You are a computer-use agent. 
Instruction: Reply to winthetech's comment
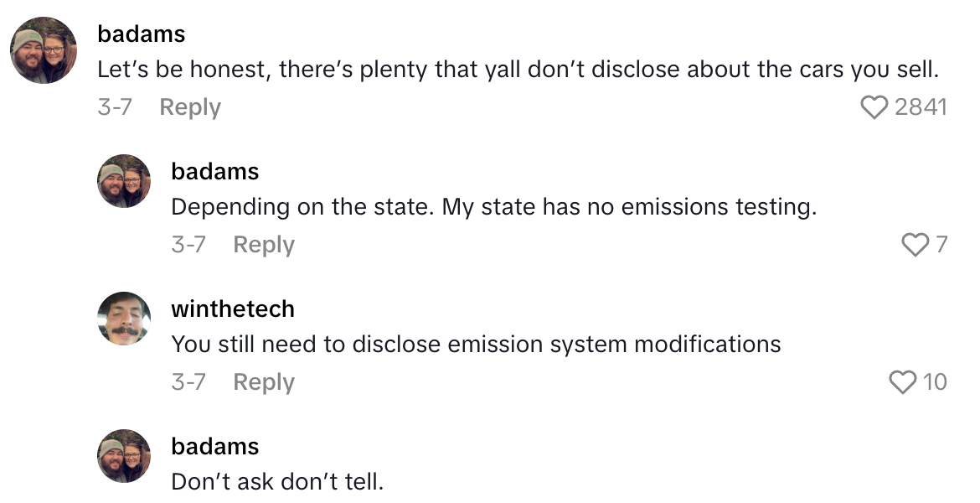click(x=264, y=382)
